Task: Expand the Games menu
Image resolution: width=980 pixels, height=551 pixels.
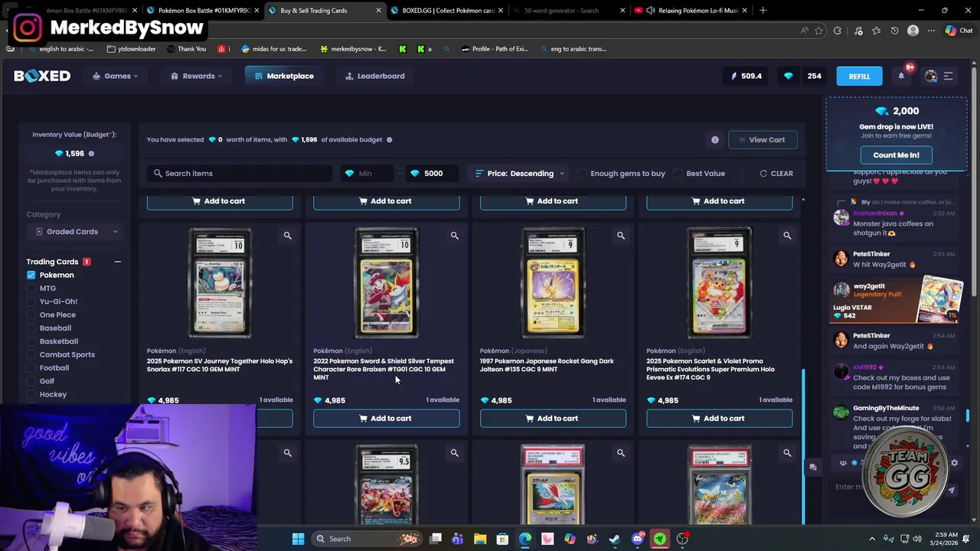Action: point(116,76)
